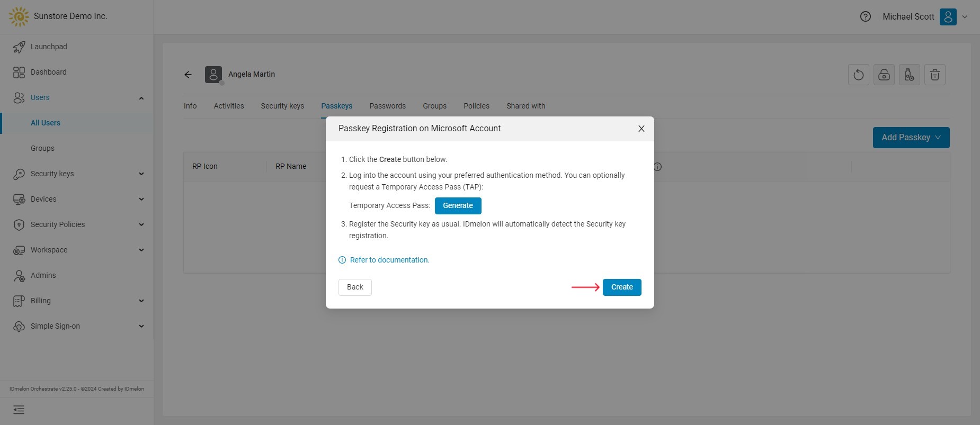Click the Sunstore sun logo
Screen dimensions: 980x425
pyautogui.click(x=19, y=17)
